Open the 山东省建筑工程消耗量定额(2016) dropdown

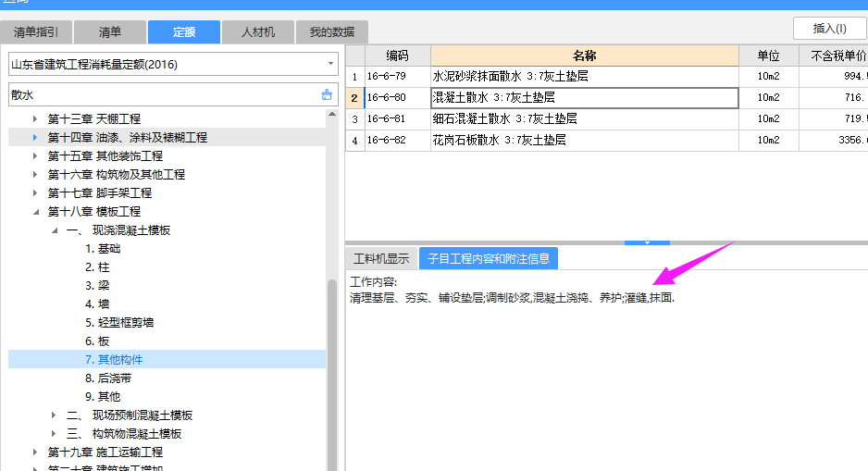tap(330, 64)
